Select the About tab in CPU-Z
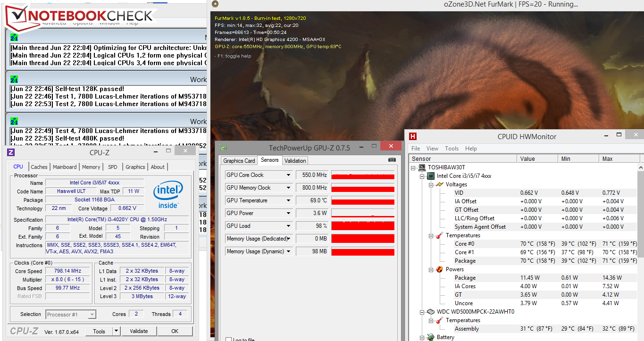 coord(158,167)
